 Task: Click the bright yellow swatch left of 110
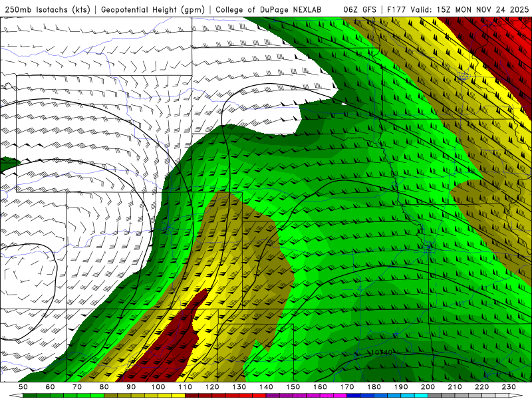(178, 396)
